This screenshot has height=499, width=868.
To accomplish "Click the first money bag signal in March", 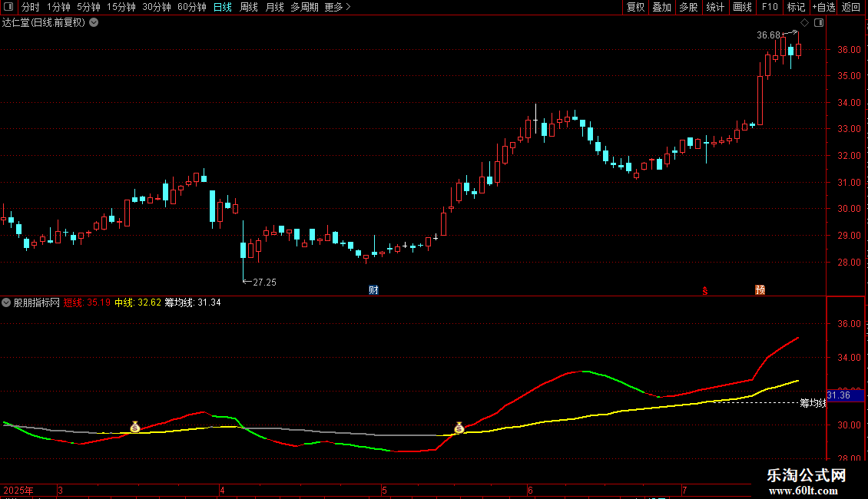I will click(x=135, y=427).
